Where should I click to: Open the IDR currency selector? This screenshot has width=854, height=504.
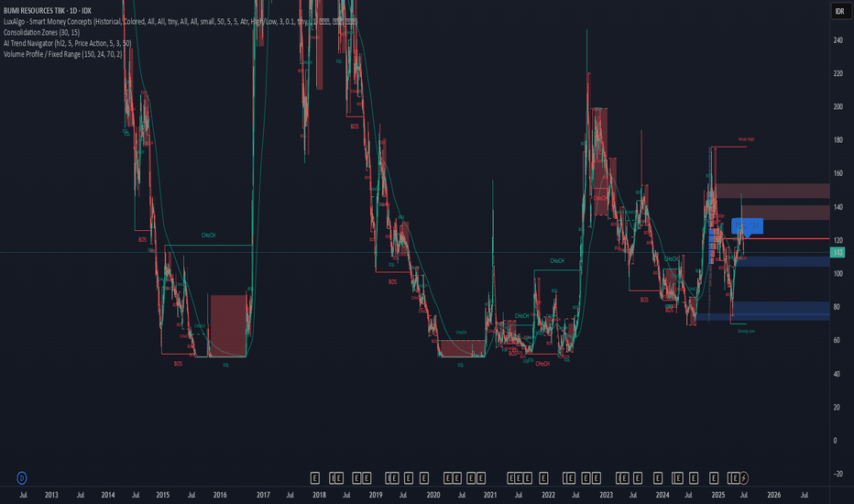[x=840, y=11]
